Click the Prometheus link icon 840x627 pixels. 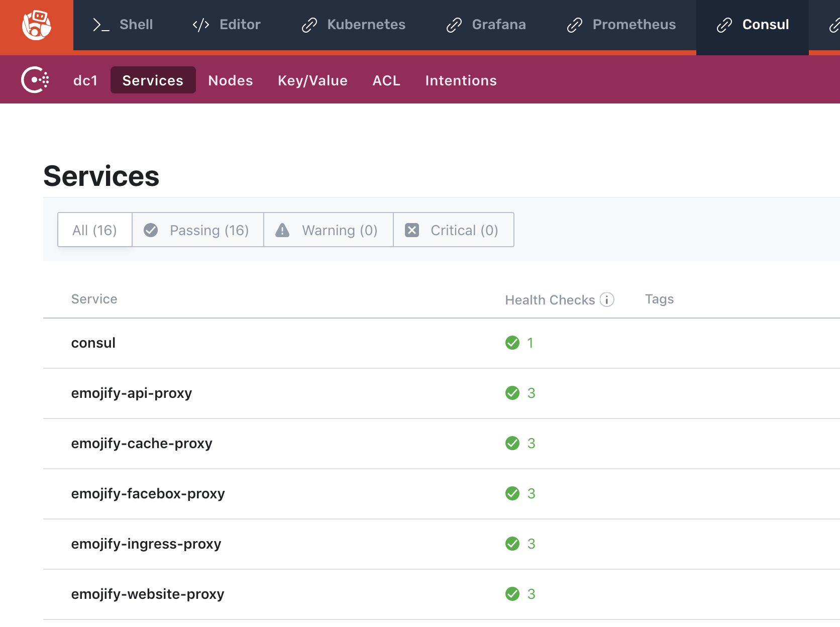click(575, 25)
